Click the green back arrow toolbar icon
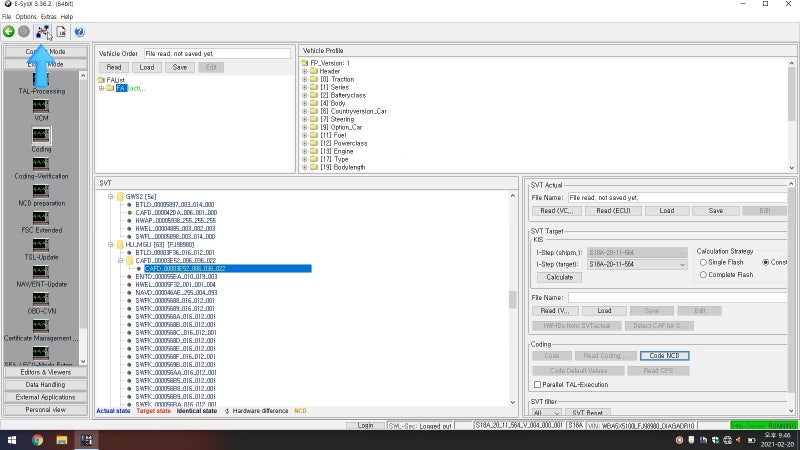This screenshot has width=800, height=450. 9,32
